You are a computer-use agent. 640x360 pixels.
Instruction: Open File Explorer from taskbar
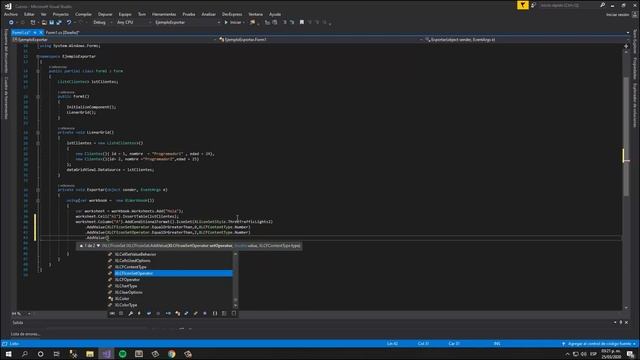[x=90, y=353]
